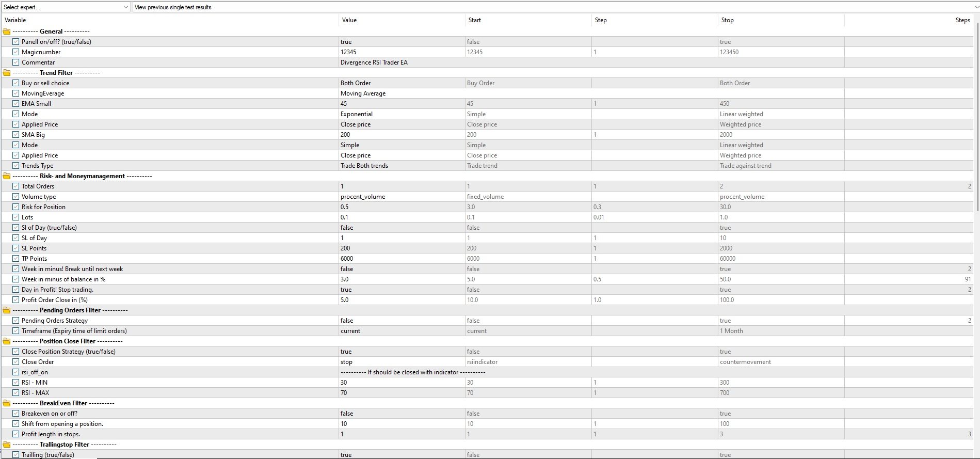980x459 pixels.
Task: Click the Steps column header
Action: coord(962,20)
